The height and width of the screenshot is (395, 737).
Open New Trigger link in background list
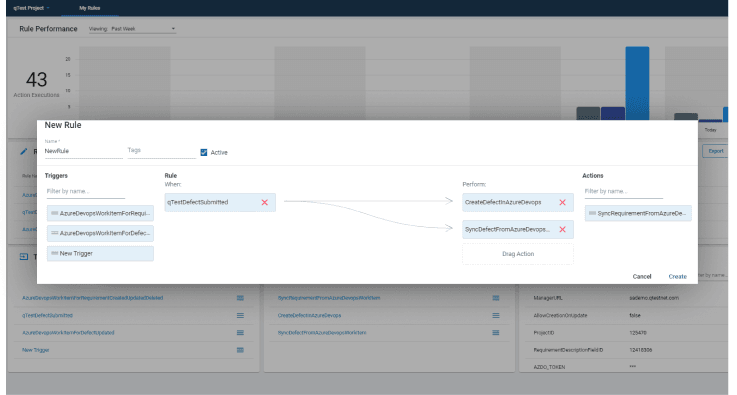pyautogui.click(x=36, y=350)
